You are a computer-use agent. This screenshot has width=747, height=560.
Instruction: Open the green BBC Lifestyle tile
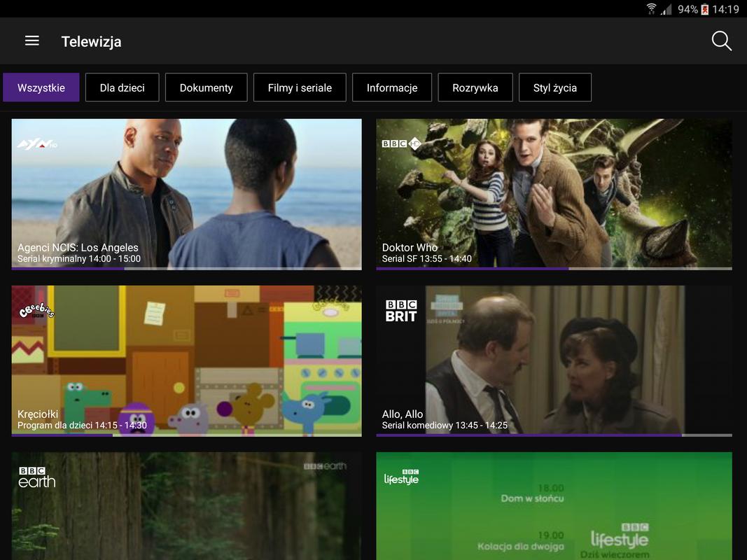click(554, 506)
